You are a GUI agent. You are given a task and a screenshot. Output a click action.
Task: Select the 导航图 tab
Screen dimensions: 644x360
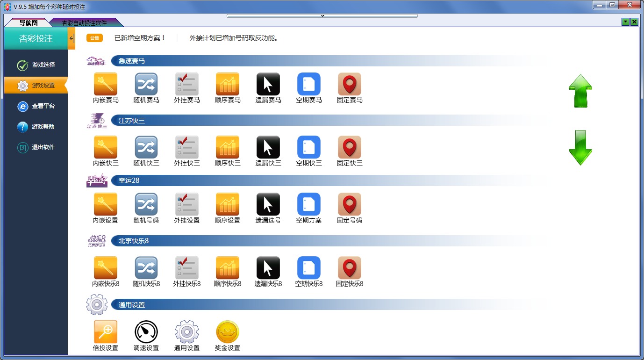click(x=29, y=22)
